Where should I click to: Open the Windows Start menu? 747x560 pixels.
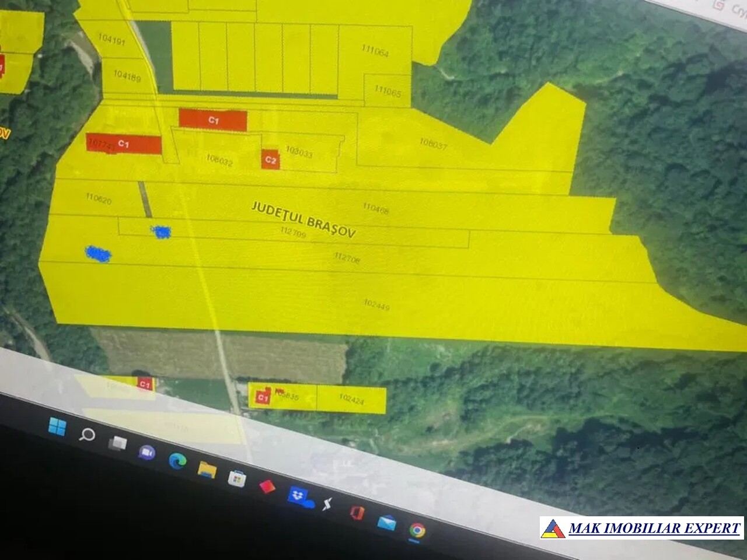[x=57, y=427]
